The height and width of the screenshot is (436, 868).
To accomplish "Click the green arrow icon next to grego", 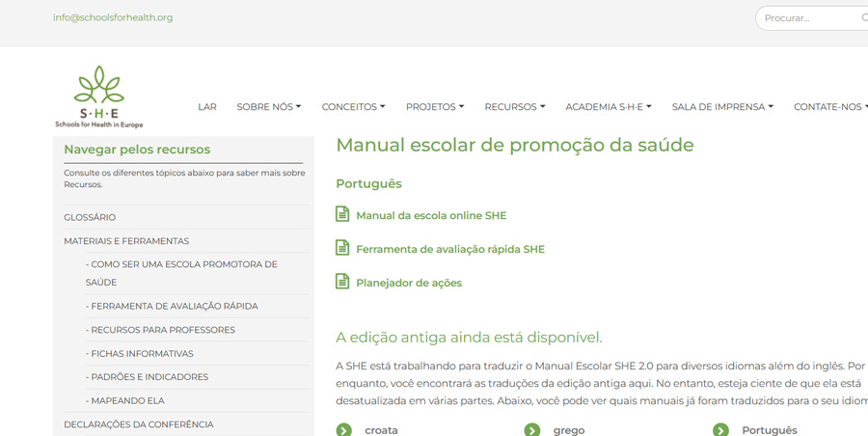I will click(532, 430).
